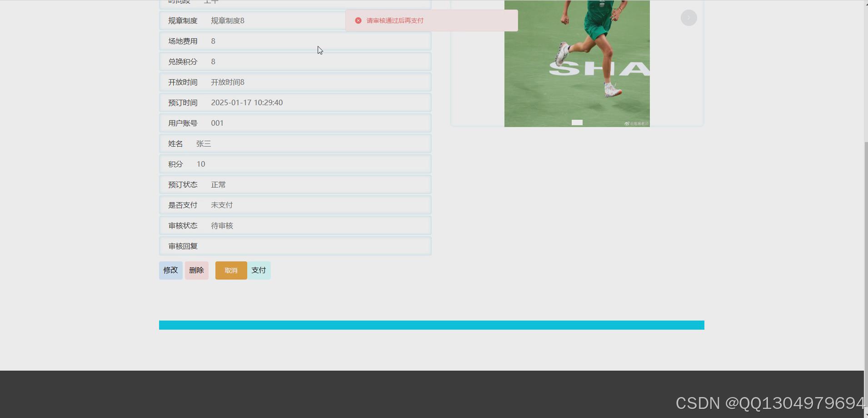Click the 待审核 status value
868x418 pixels.
tap(222, 225)
